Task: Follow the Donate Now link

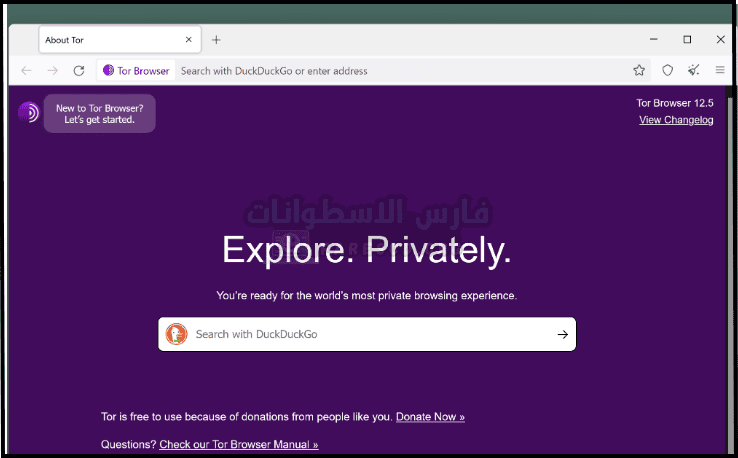Action: point(430,417)
